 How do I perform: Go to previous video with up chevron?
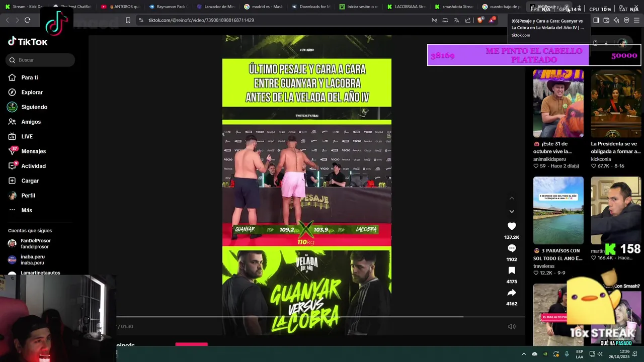pyautogui.click(x=512, y=198)
